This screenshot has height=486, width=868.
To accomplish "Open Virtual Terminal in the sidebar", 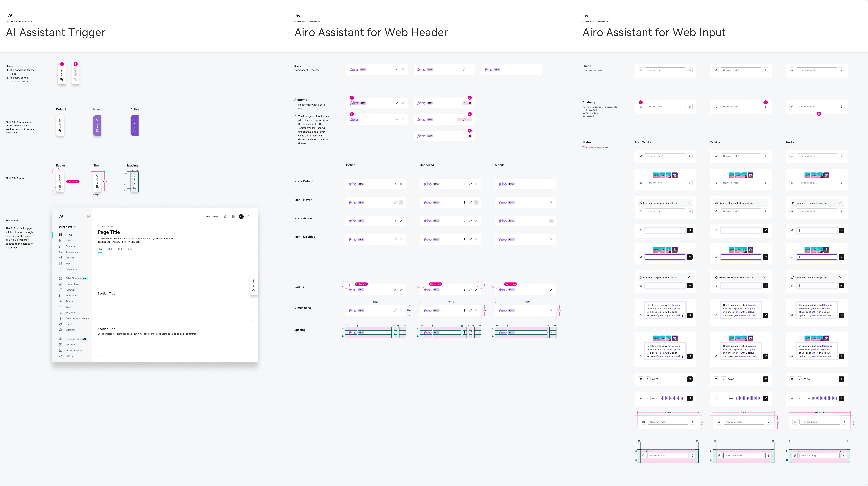I will [x=73, y=351].
